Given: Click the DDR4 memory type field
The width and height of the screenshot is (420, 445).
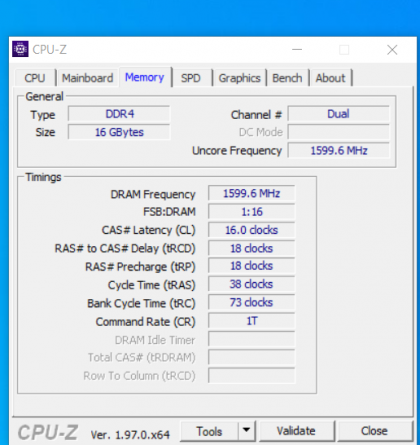Looking at the screenshot, I should [119, 114].
